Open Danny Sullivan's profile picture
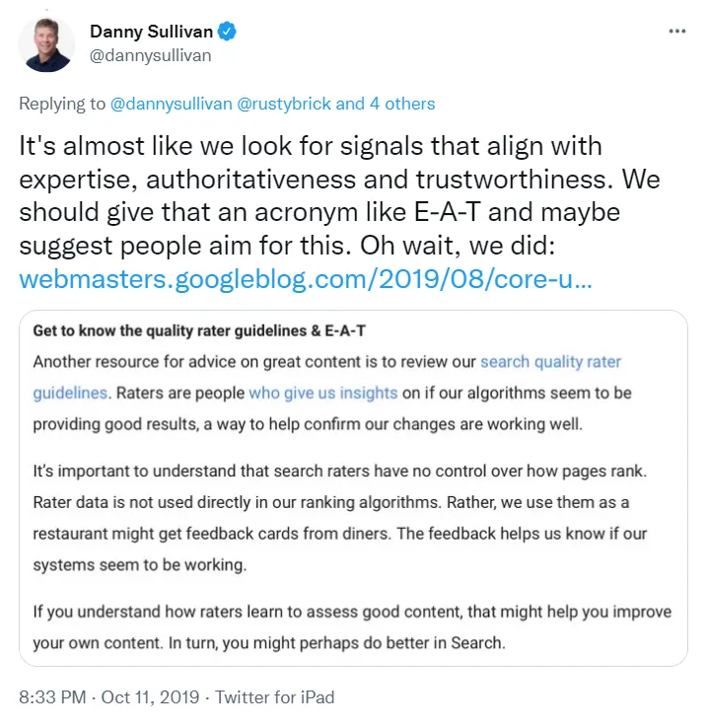Image resolution: width=707 pixels, height=728 pixels. tap(46, 43)
